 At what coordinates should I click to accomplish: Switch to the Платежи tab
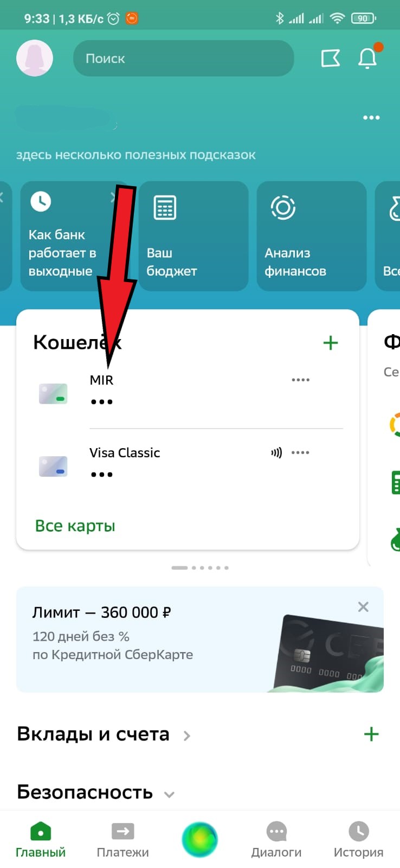(122, 840)
